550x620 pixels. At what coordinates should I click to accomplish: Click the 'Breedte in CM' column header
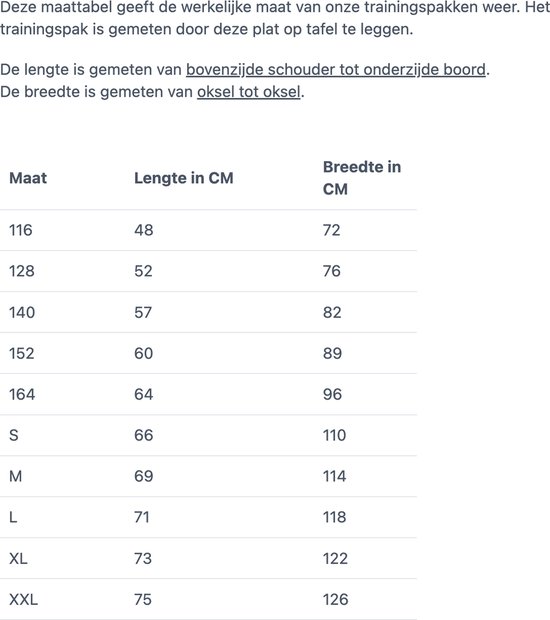(x=362, y=178)
